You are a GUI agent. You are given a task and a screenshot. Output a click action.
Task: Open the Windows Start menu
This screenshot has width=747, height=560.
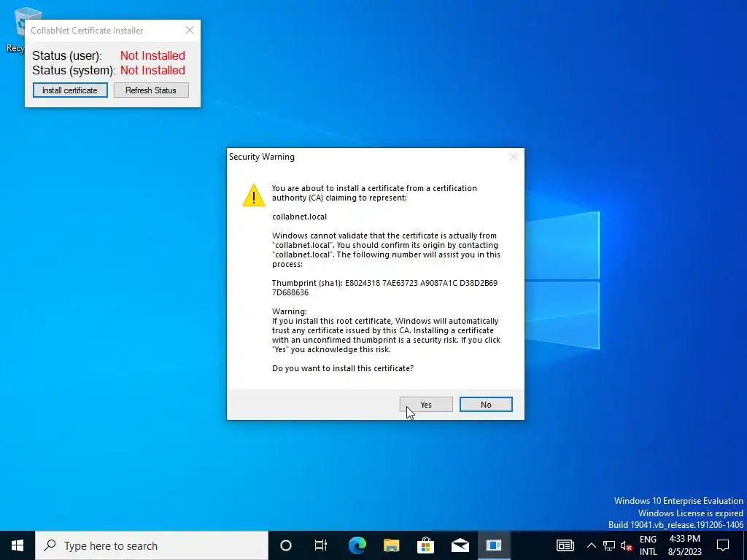point(18,545)
